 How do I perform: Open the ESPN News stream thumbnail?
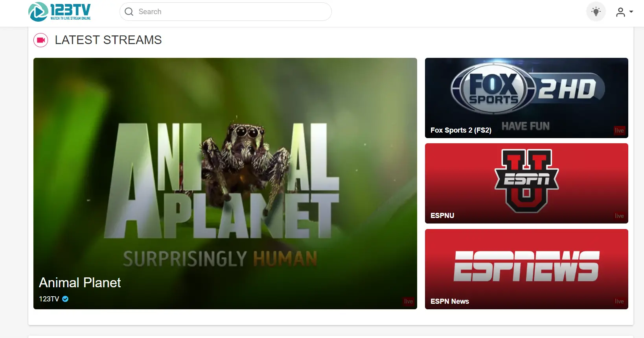click(x=526, y=269)
